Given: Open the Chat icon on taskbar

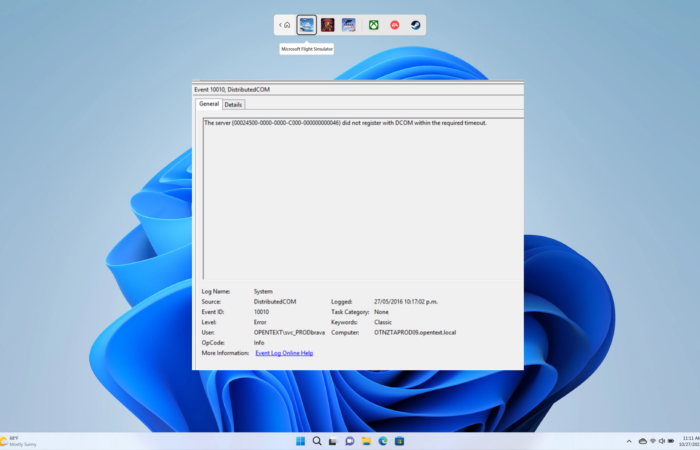Looking at the screenshot, I should tap(350, 441).
